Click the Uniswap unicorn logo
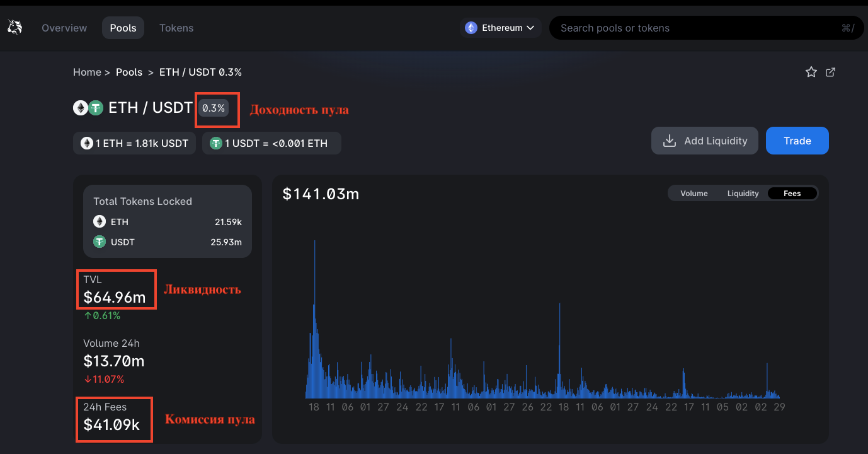 [x=14, y=28]
